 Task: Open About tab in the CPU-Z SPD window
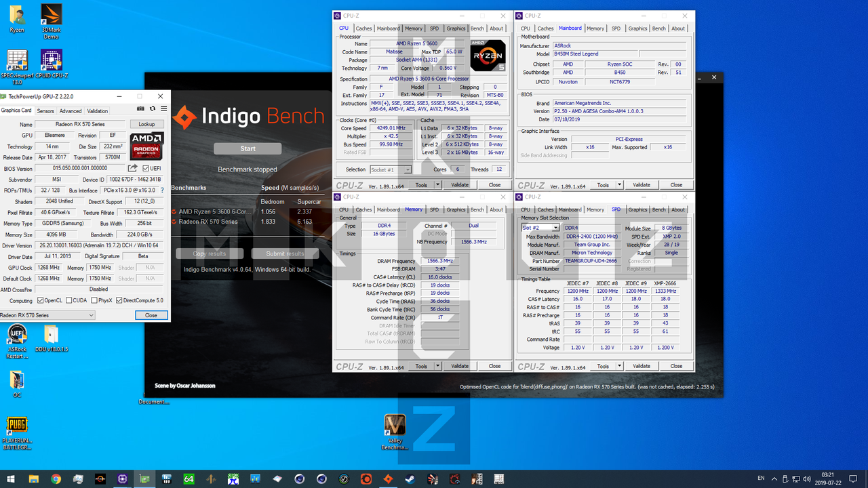point(678,209)
